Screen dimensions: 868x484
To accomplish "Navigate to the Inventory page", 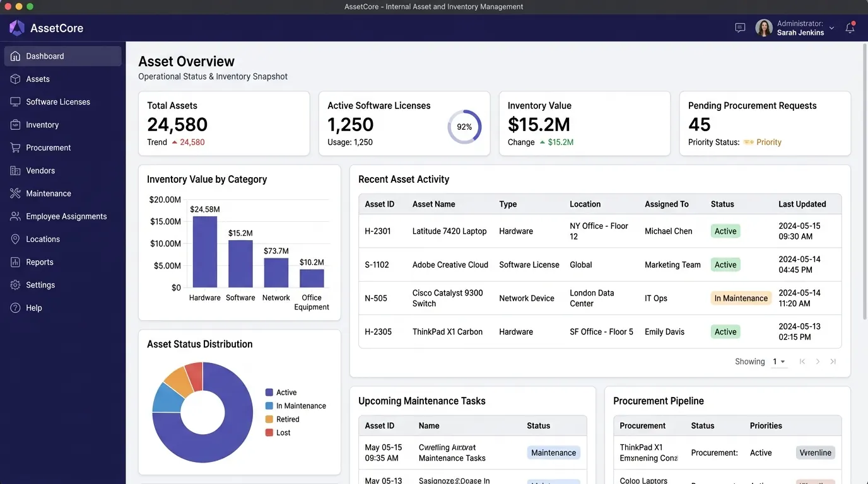I will pyautogui.click(x=42, y=125).
